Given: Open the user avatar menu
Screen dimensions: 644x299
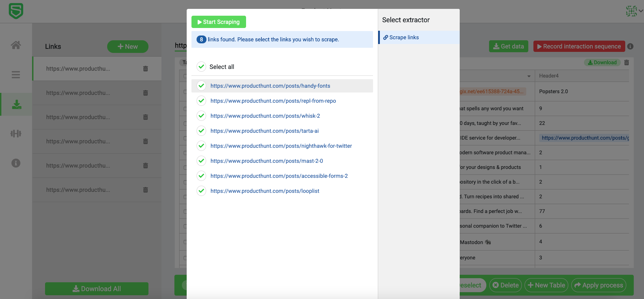Looking at the screenshot, I should 634,11.
